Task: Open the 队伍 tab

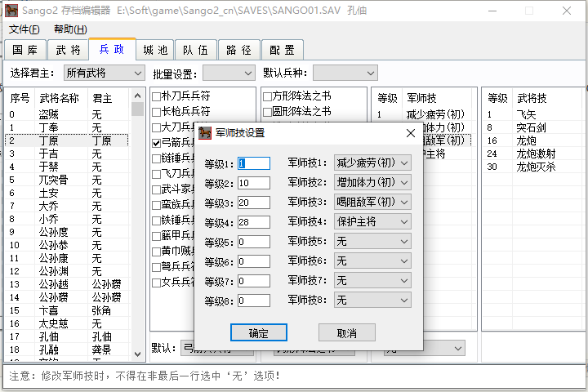Action: 195,50
